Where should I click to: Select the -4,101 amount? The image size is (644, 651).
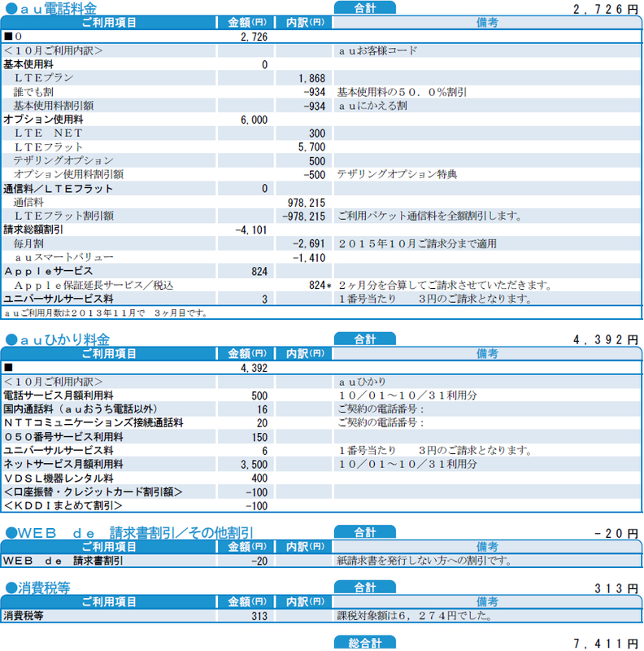tap(251, 230)
